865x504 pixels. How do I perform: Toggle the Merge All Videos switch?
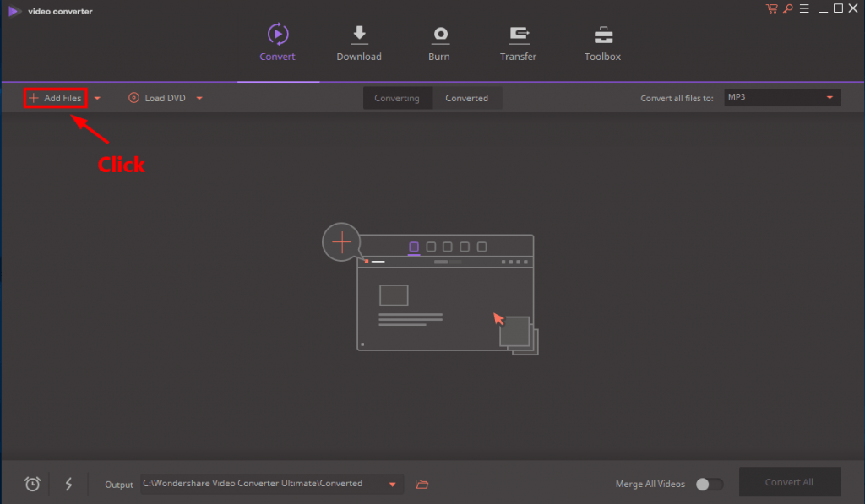tap(709, 484)
